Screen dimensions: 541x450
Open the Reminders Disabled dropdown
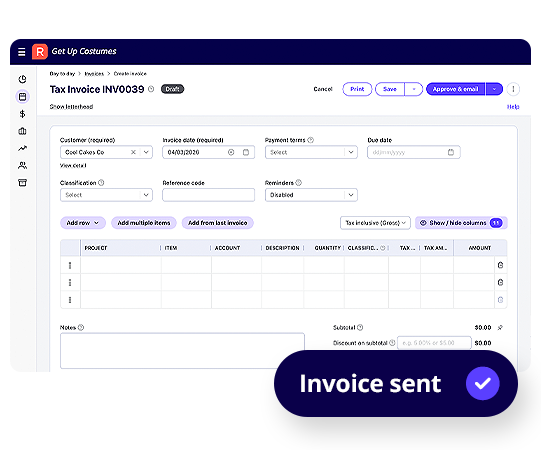point(311,195)
